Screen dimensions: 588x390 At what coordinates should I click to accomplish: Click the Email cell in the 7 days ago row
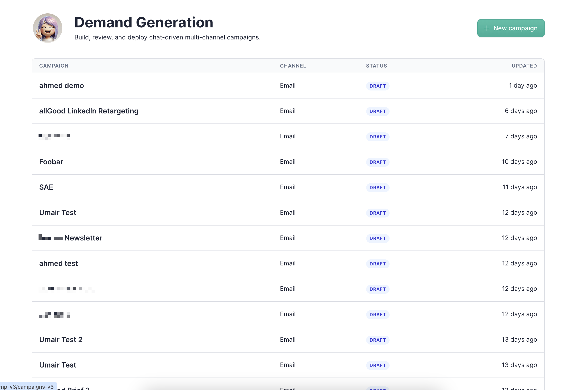[288, 136]
